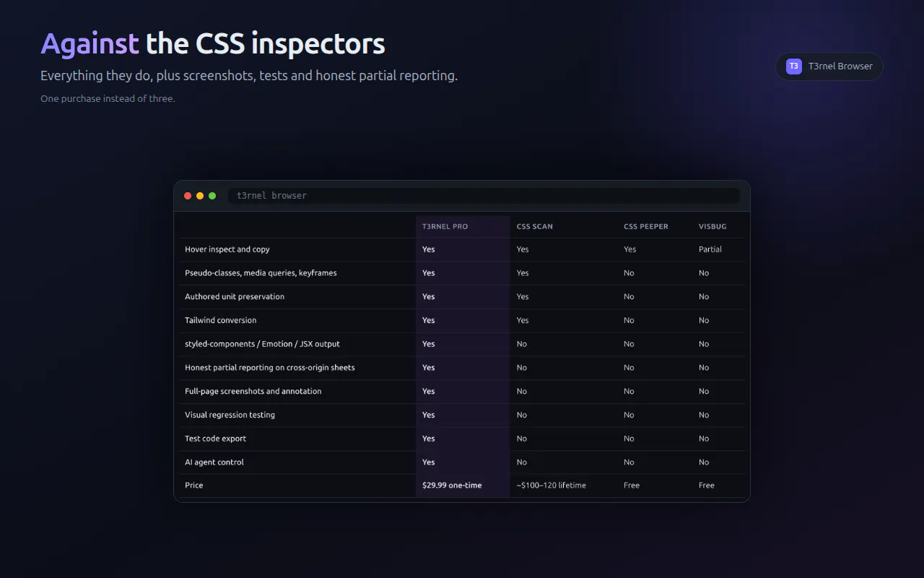The width and height of the screenshot is (924, 578).
Task: Click 'Honest partial reporting on cross-origin sheets'
Action: pyautogui.click(x=270, y=368)
